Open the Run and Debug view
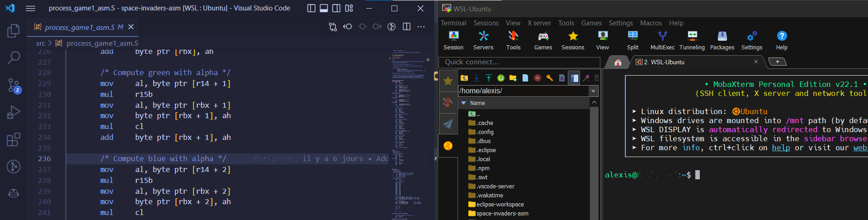This screenshot has width=868, height=220. 14,112
